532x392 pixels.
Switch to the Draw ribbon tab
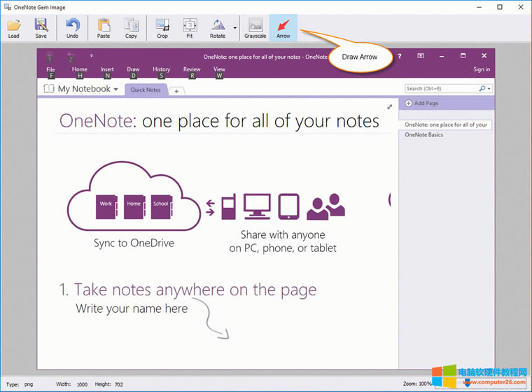(133, 69)
